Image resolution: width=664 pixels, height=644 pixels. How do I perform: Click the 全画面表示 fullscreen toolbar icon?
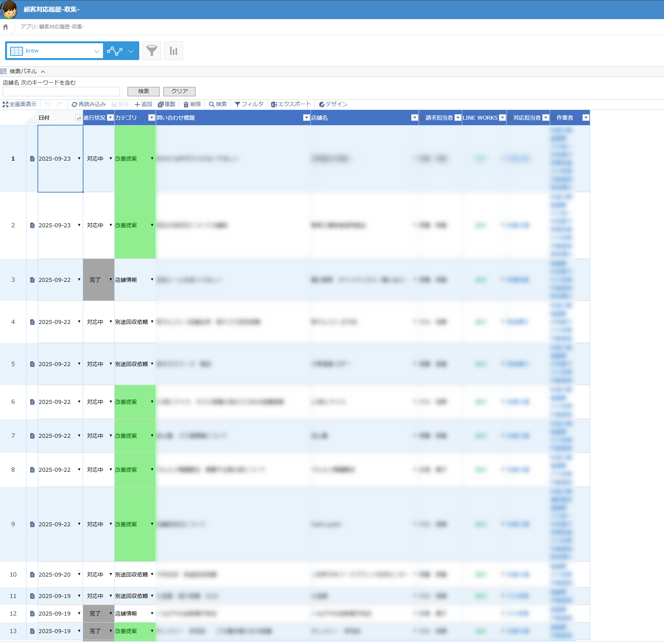20,104
